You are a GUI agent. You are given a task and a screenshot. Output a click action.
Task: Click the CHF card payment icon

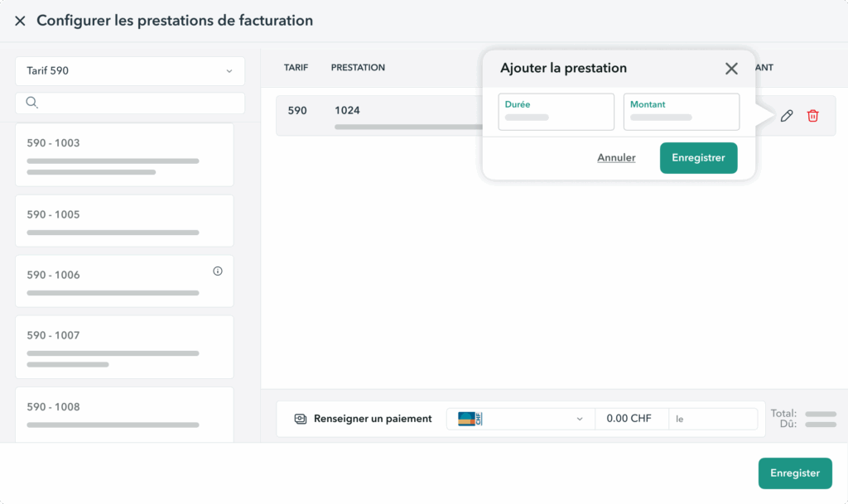[470, 419]
